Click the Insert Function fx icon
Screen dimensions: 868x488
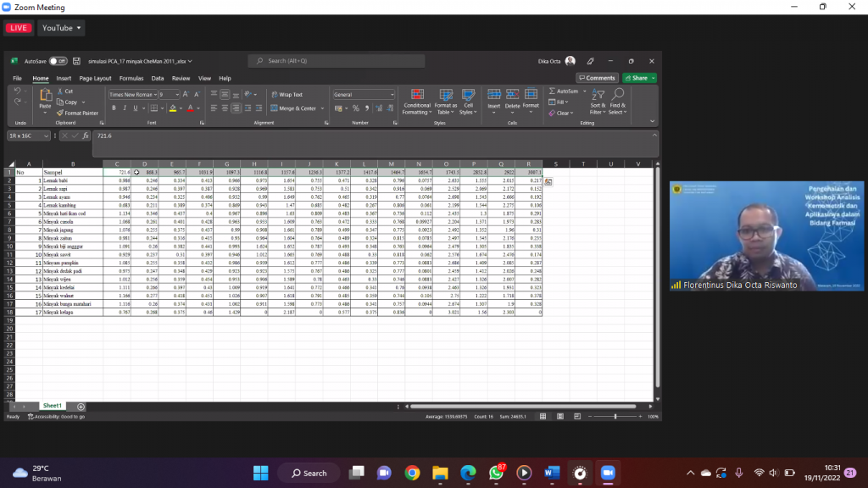pos(86,136)
